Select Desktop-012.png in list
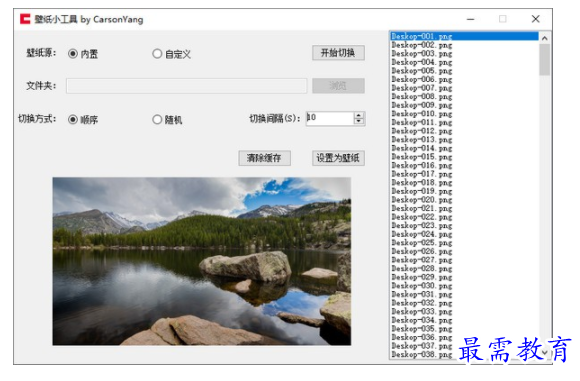 pos(422,131)
